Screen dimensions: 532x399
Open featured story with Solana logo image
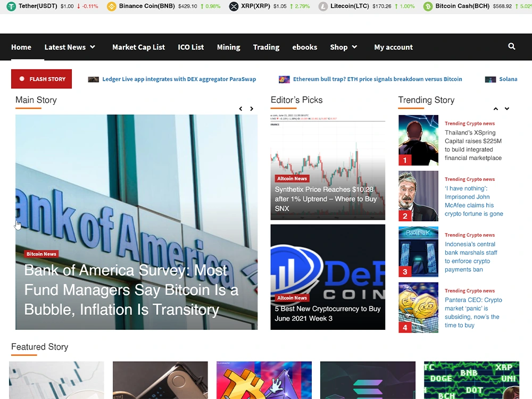[368, 380]
